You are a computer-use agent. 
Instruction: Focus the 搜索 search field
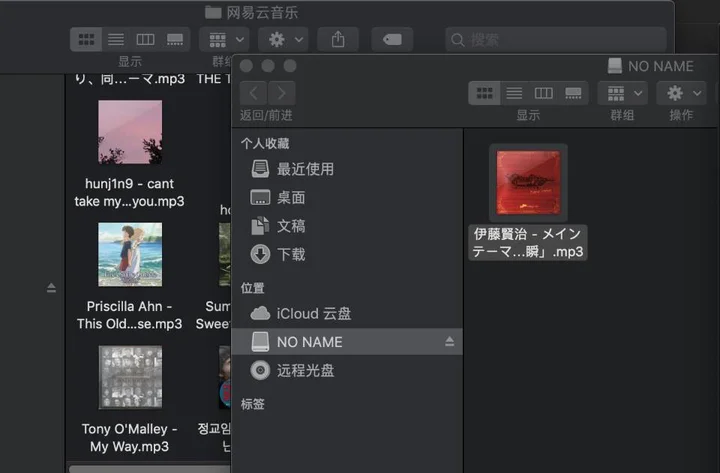tap(556, 39)
